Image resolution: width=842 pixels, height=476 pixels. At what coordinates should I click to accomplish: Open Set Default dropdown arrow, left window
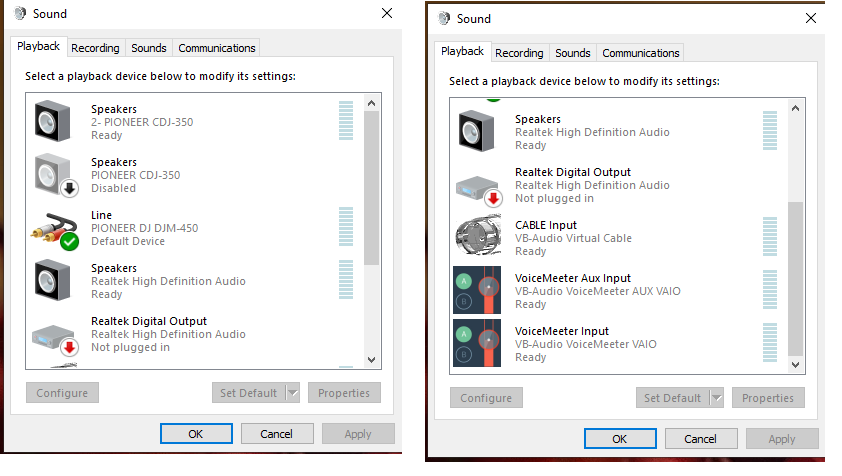click(x=293, y=393)
